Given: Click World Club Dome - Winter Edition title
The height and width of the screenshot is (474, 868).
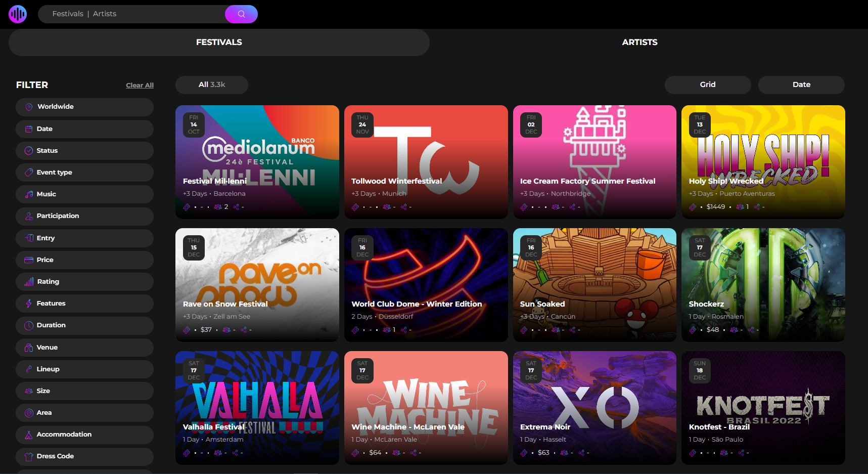Looking at the screenshot, I should point(417,304).
